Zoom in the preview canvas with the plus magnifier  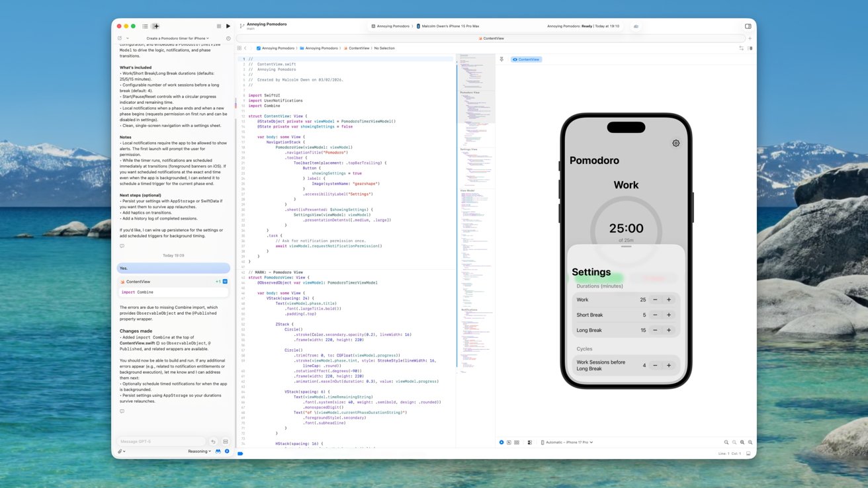click(749, 442)
